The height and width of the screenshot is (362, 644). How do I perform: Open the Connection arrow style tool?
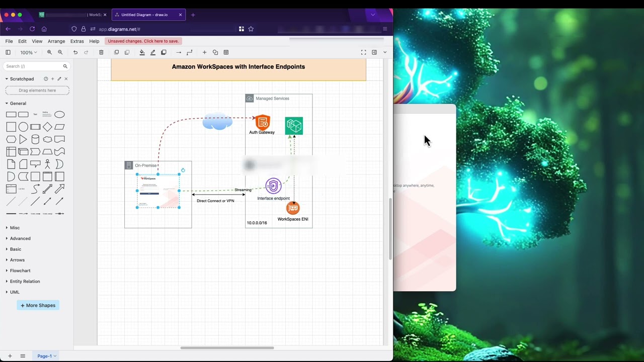tap(179, 52)
